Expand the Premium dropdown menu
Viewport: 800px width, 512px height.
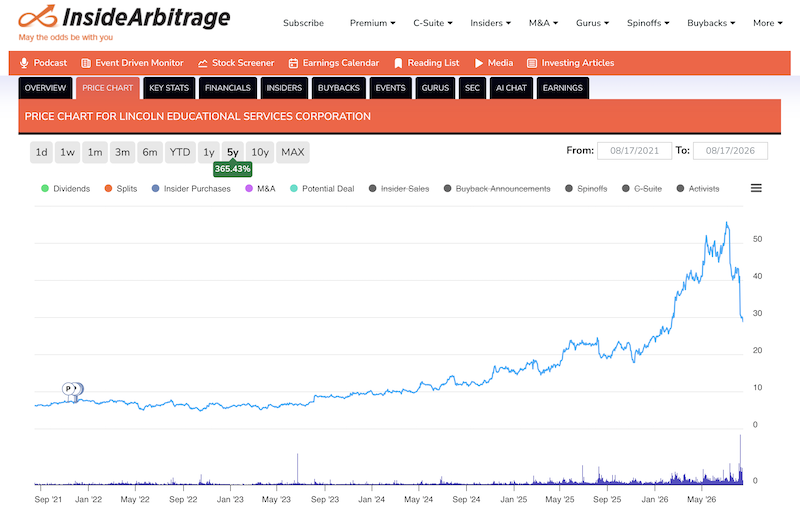[x=372, y=23]
